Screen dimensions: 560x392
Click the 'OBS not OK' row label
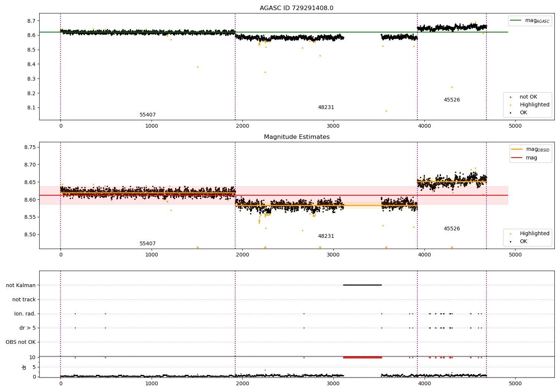pos(21,342)
